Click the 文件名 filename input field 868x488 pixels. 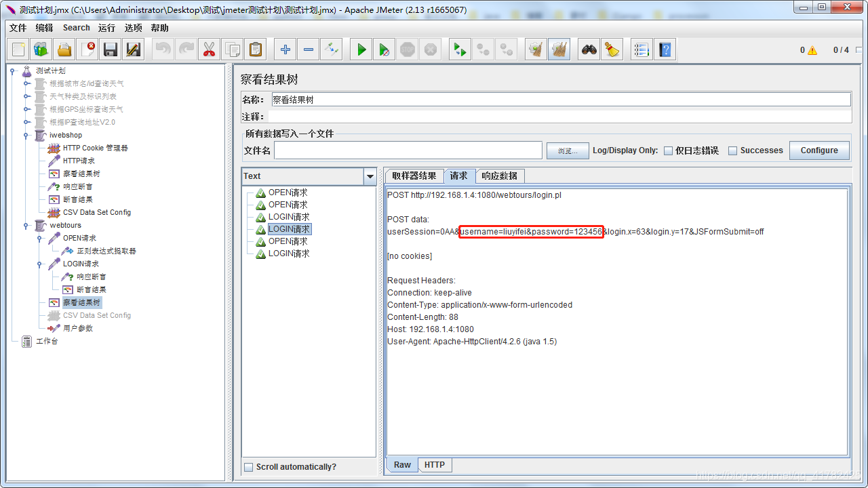(x=408, y=150)
